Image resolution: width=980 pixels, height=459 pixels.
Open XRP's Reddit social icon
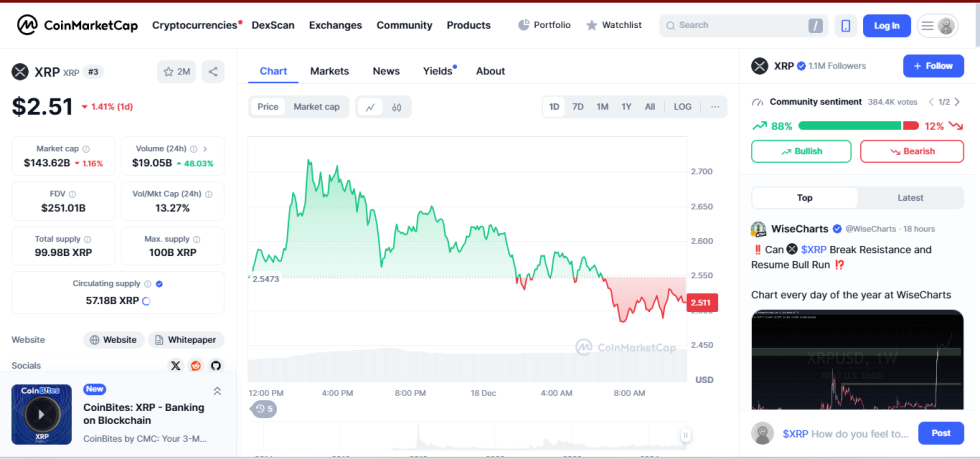[x=196, y=366]
